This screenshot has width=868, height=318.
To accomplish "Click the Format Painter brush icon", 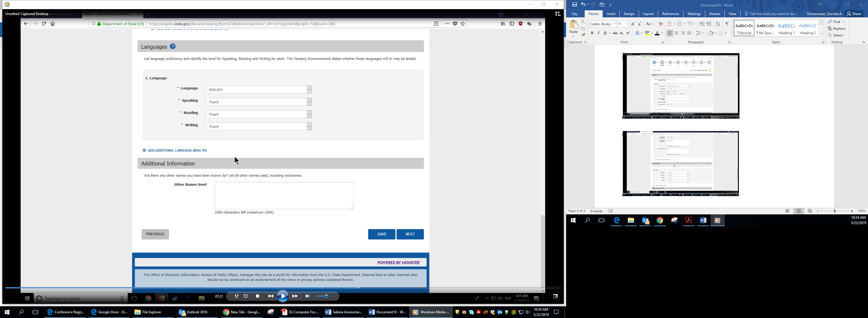I will (583, 35).
